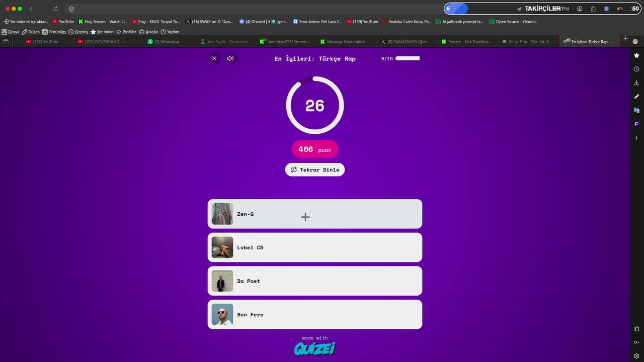Click the 406 puan score badge

click(315, 149)
